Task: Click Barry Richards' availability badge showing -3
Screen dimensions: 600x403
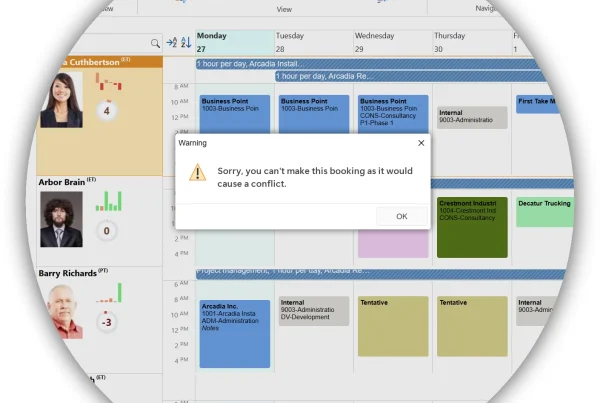Action: [x=107, y=322]
